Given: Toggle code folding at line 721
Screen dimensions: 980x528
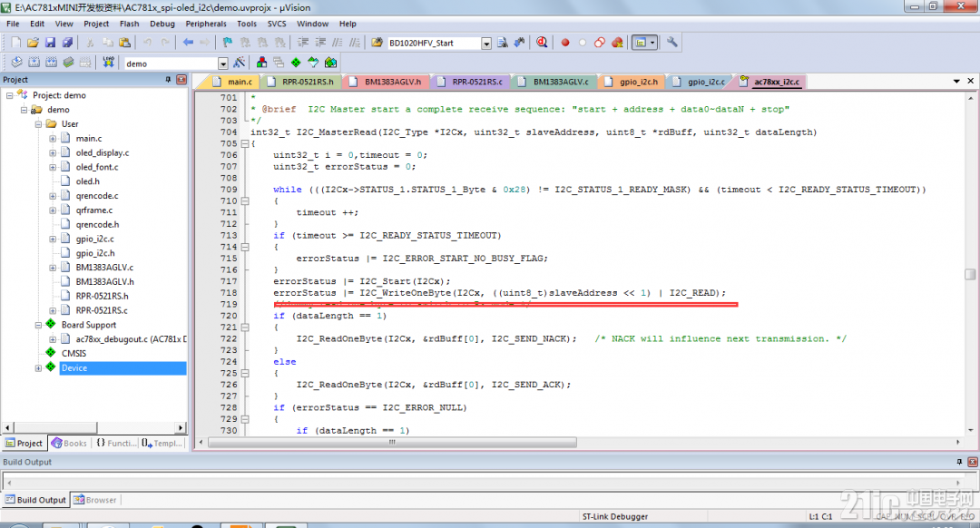Looking at the screenshot, I should point(245,328).
